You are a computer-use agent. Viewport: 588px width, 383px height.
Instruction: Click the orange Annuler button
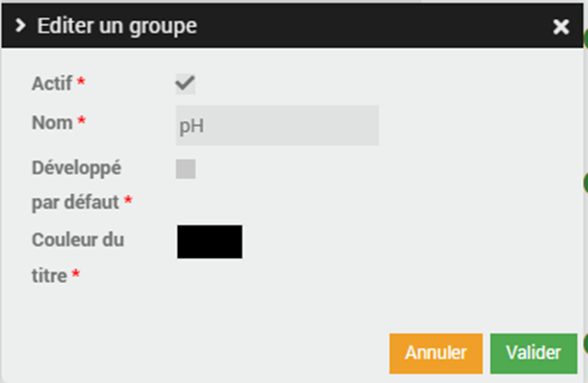pyautogui.click(x=436, y=353)
